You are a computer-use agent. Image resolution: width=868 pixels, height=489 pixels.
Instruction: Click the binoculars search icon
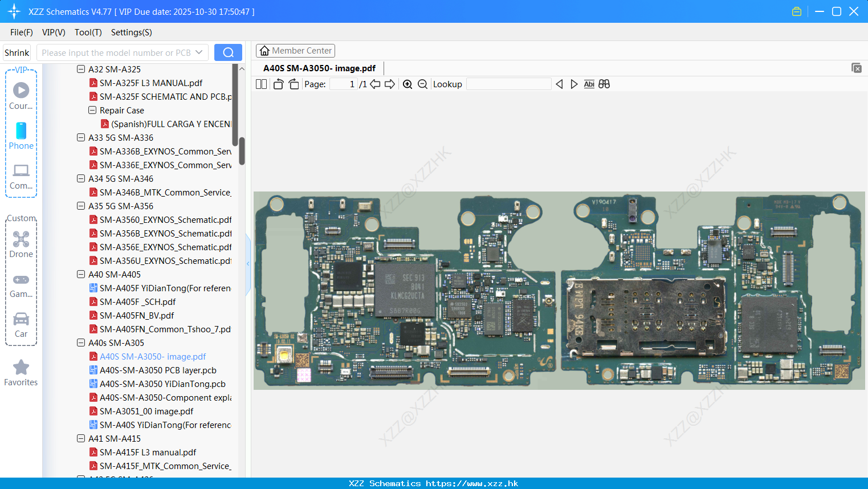pyautogui.click(x=604, y=84)
